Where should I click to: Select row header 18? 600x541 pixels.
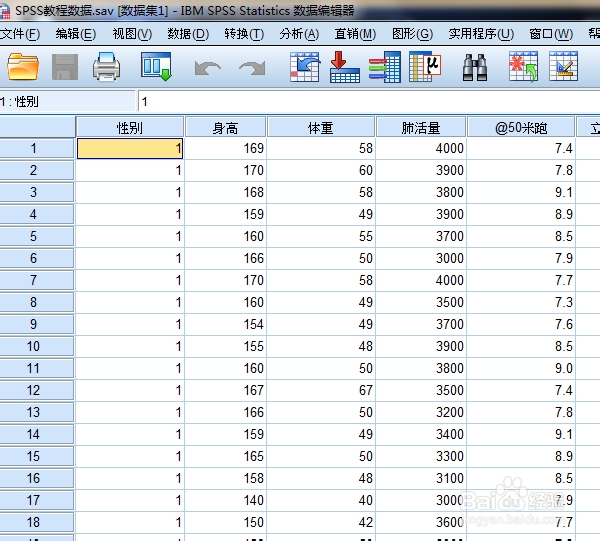[x=37, y=523]
